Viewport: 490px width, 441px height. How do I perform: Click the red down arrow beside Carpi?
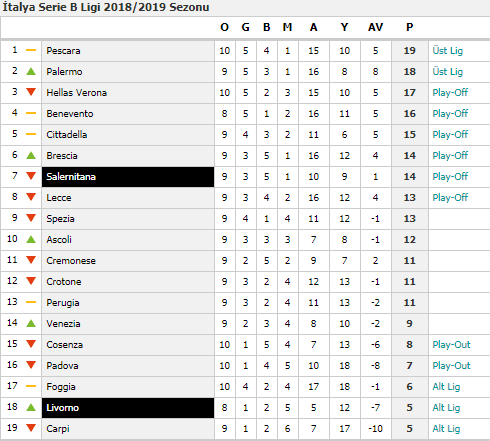pyautogui.click(x=31, y=428)
